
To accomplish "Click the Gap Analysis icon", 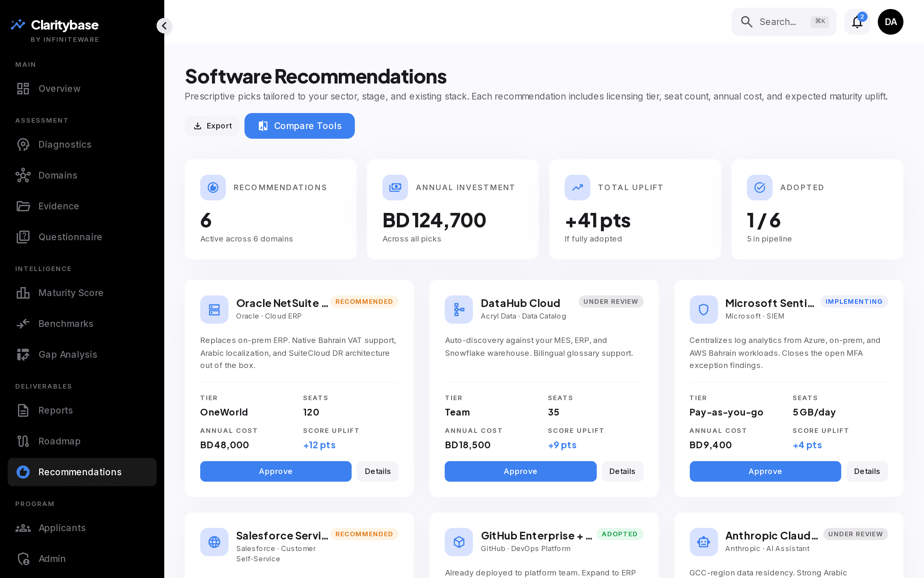I will 23,355.
